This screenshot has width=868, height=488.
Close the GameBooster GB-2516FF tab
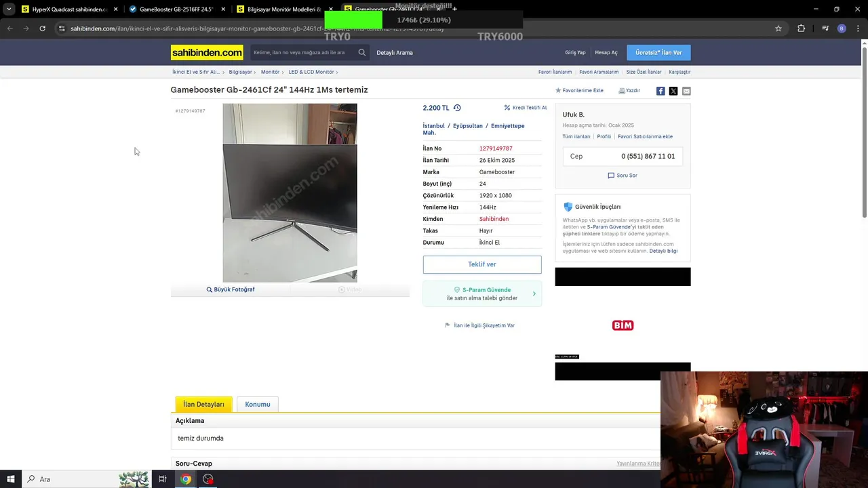tap(223, 9)
